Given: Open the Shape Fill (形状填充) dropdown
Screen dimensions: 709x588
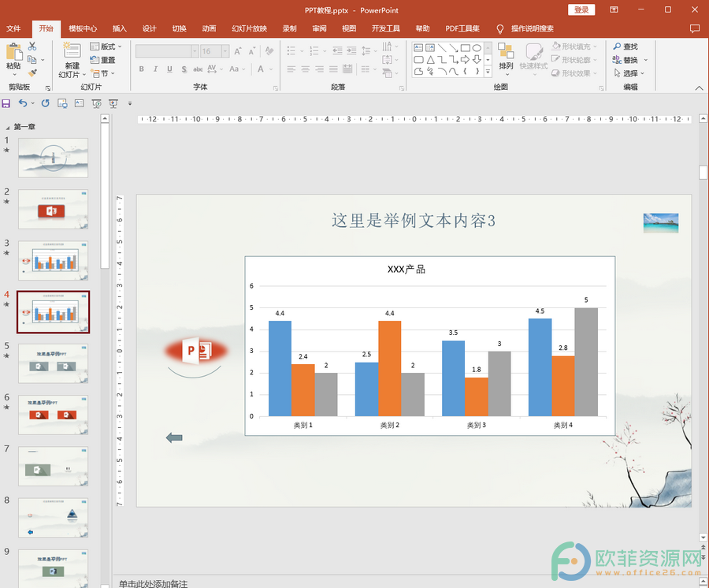Looking at the screenshot, I should (574, 47).
